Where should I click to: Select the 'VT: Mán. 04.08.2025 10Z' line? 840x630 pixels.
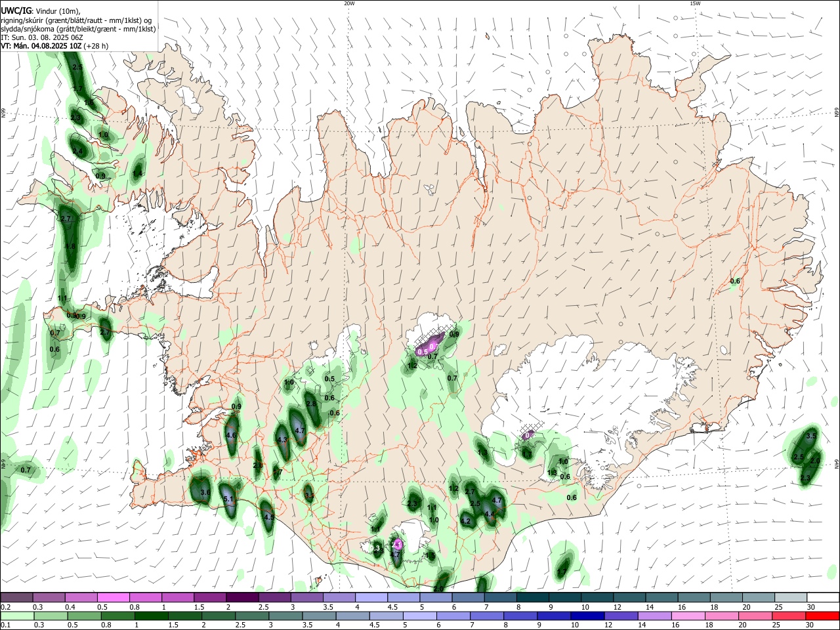(54, 46)
